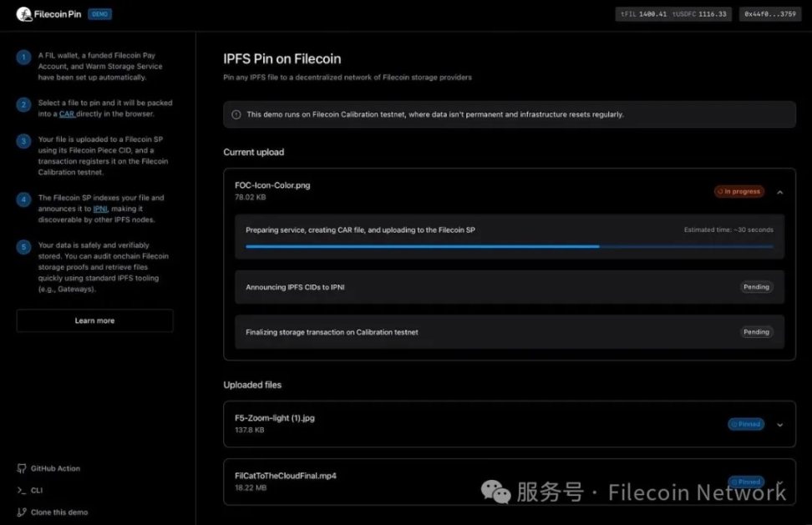Click the In progress status badge

(738, 192)
